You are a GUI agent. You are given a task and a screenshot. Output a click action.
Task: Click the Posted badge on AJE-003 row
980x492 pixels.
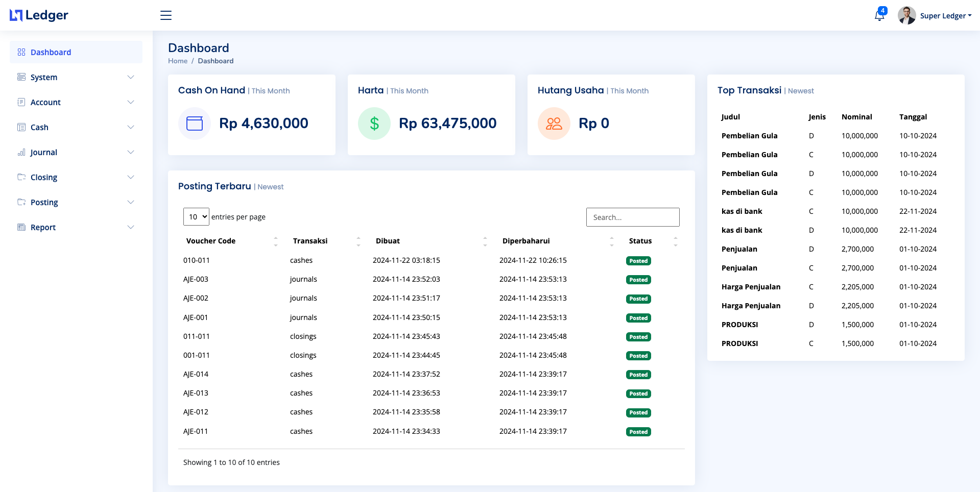point(638,280)
